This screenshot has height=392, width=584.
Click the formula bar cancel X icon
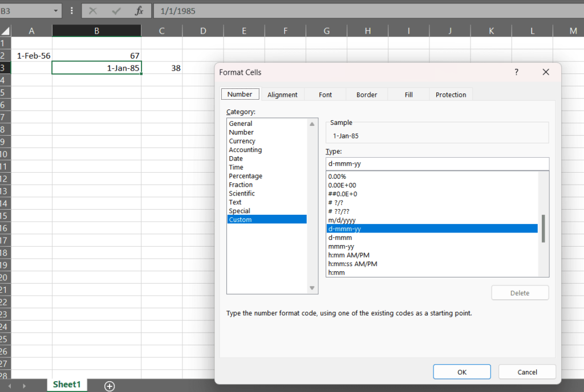[x=93, y=11]
